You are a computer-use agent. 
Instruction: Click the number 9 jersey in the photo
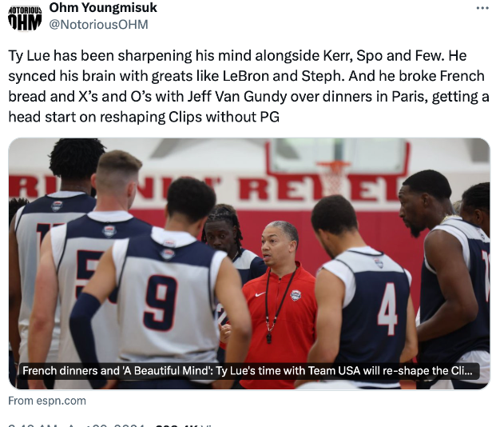coord(160,302)
